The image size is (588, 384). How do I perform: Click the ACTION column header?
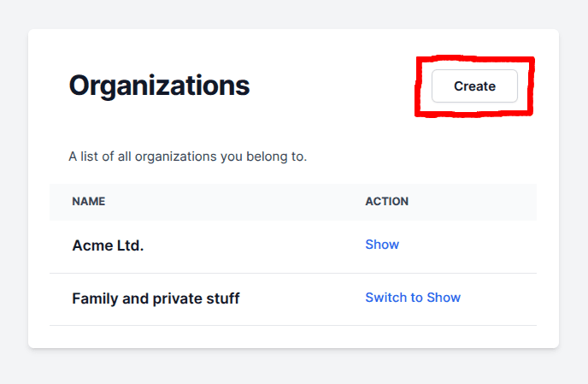tap(386, 202)
